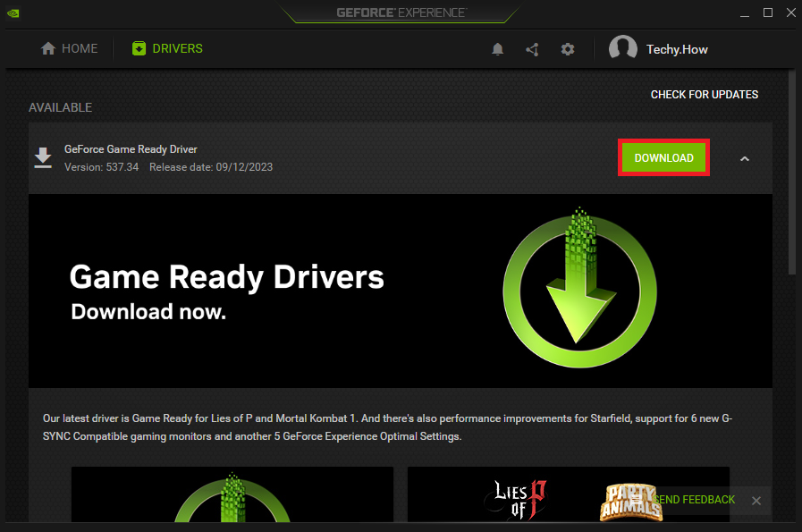Click the AVAILABLE section heading
This screenshot has height=532, width=802.
point(61,108)
